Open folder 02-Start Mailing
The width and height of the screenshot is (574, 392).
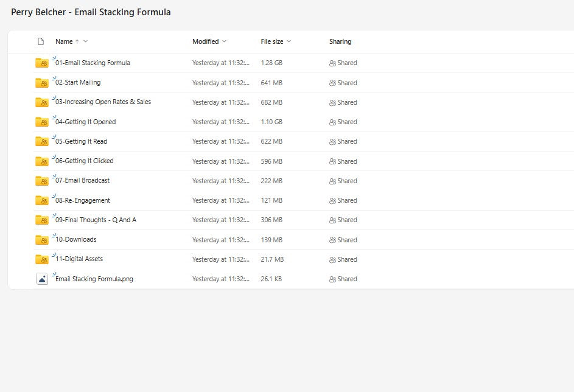78,82
